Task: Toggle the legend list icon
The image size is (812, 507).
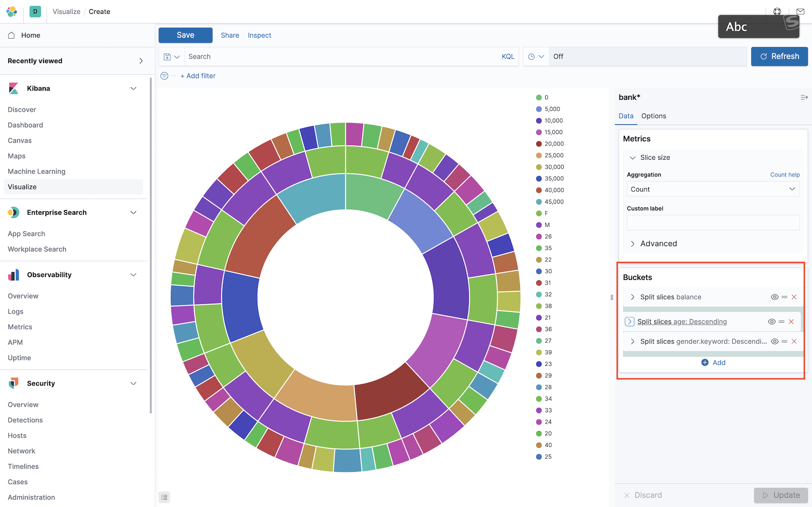Action: [164, 497]
